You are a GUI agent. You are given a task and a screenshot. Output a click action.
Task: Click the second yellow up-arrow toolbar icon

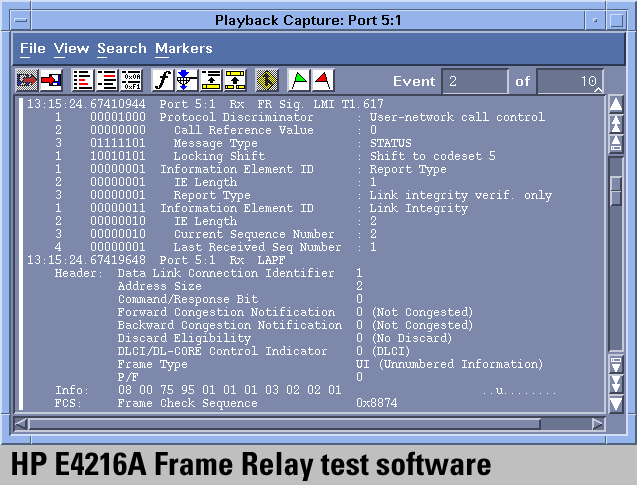click(235, 80)
